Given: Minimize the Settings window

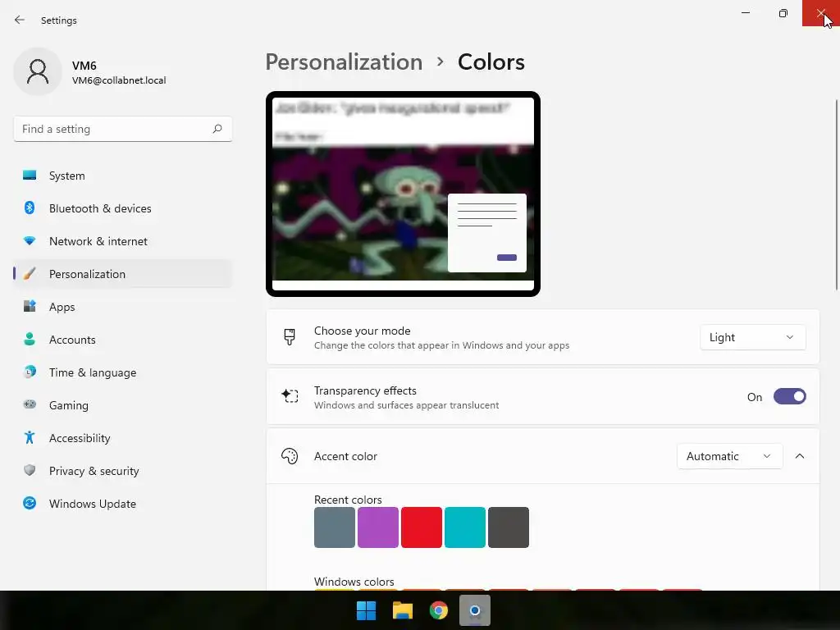Looking at the screenshot, I should pyautogui.click(x=745, y=13).
